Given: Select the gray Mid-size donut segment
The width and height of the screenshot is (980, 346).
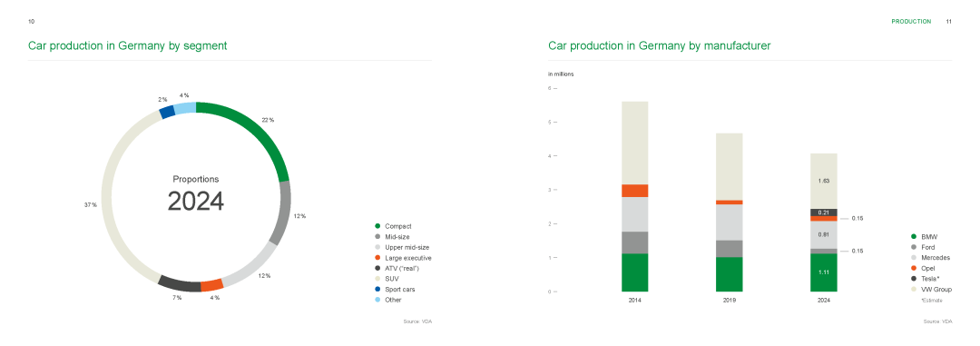Looking at the screenshot, I should pos(283,213).
